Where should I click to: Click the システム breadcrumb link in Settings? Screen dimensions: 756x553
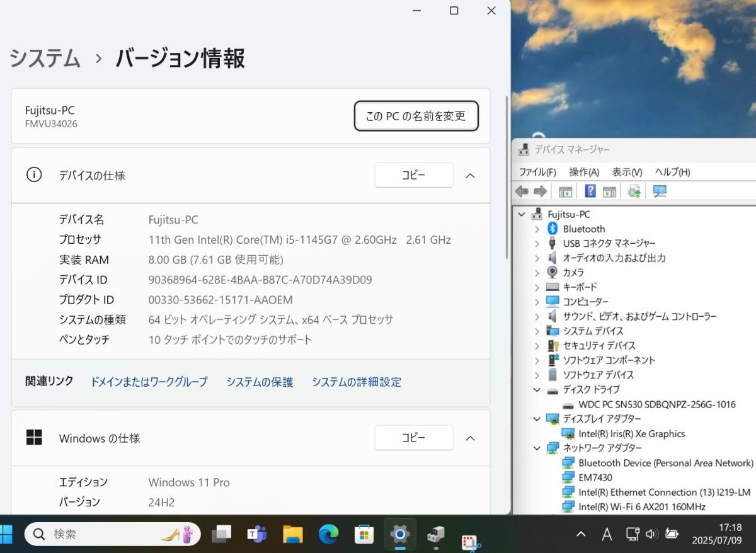(x=45, y=59)
